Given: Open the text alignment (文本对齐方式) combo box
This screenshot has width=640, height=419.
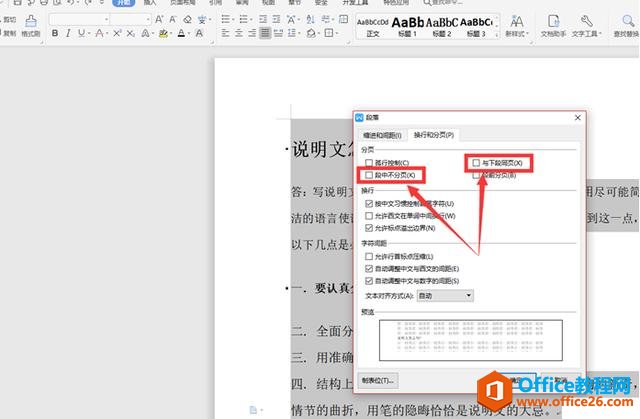Looking at the screenshot, I should (x=445, y=296).
